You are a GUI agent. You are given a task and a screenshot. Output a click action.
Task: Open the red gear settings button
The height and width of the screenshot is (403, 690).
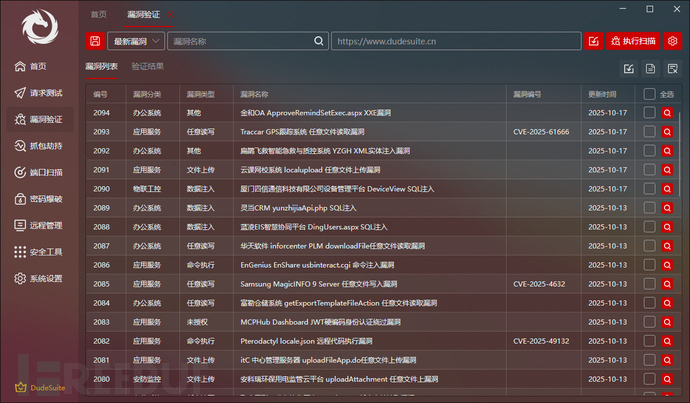coord(672,41)
